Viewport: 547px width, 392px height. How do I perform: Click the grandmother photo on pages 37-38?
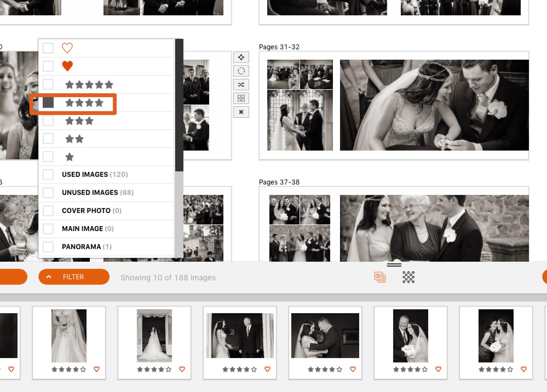[434, 228]
